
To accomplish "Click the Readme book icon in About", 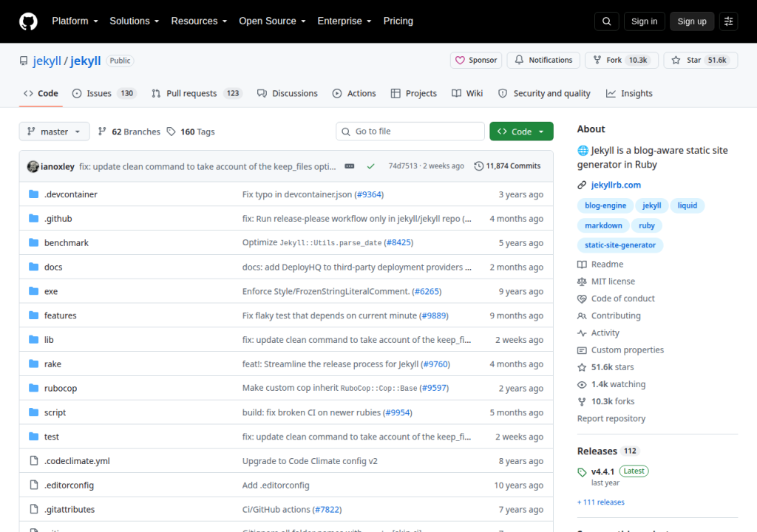I will pyautogui.click(x=582, y=265).
